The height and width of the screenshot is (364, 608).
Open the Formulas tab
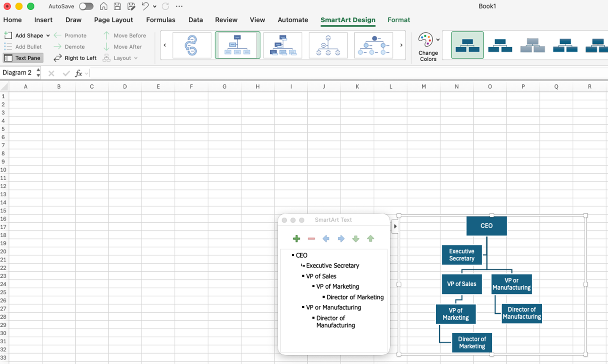[160, 20]
